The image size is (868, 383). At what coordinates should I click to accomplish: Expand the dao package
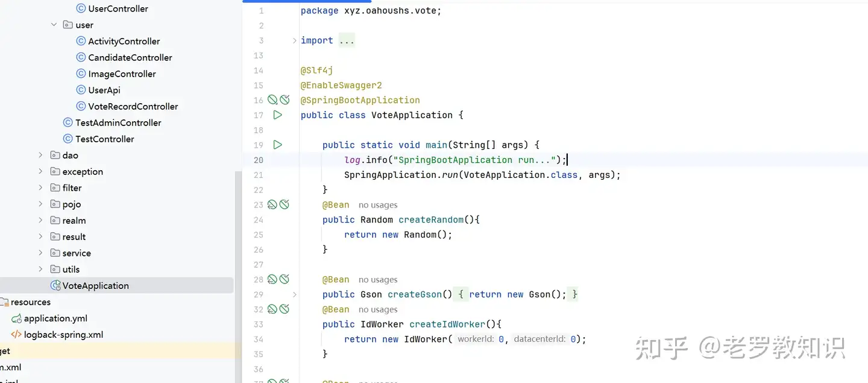pyautogui.click(x=41, y=155)
